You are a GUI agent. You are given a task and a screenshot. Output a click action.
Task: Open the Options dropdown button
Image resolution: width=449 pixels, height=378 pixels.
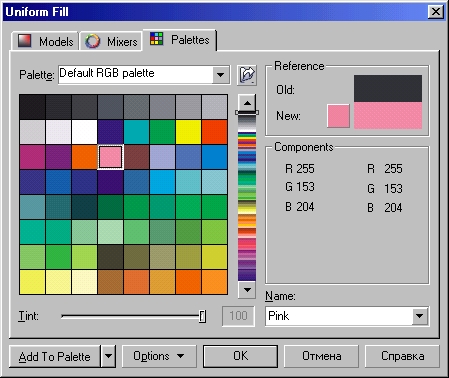[159, 356]
